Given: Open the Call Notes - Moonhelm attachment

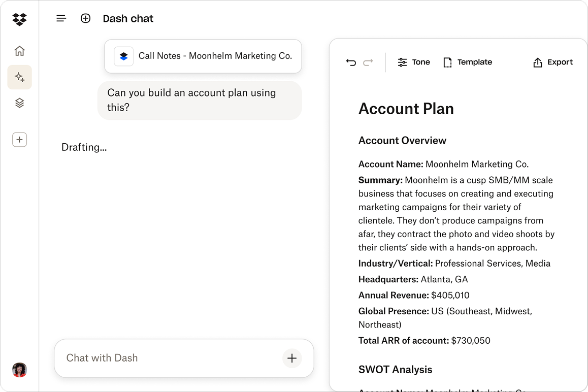Looking at the screenshot, I should point(203,56).
